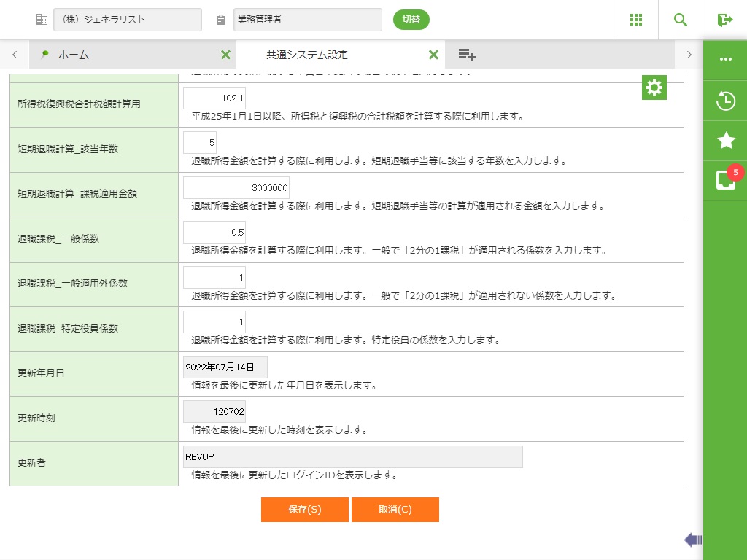Open the three-dots more menu in sidebar
This screenshot has width=747, height=560.
point(725,60)
